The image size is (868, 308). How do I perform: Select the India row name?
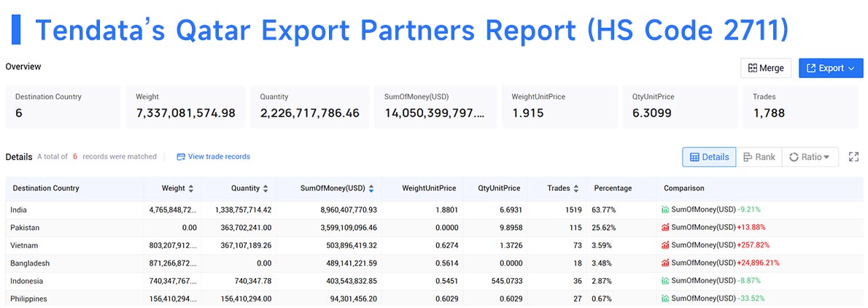point(18,210)
